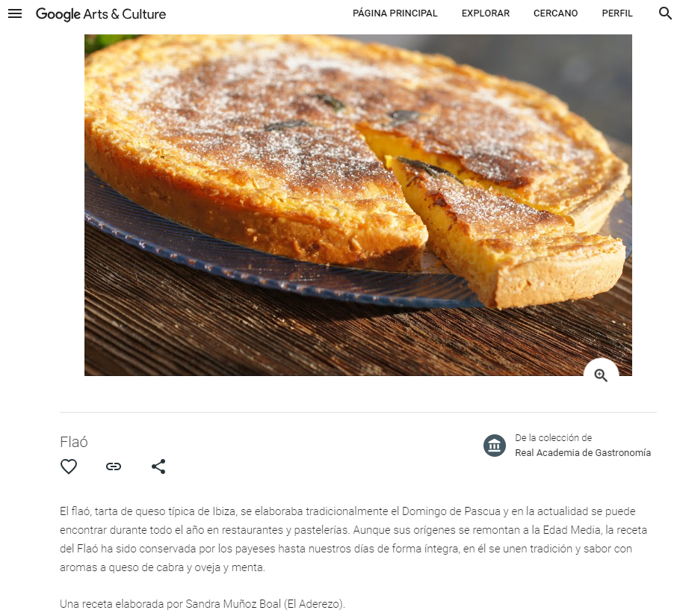Open search with the magnifier icon
Viewport: 683px width, 616px height.
click(x=665, y=13)
